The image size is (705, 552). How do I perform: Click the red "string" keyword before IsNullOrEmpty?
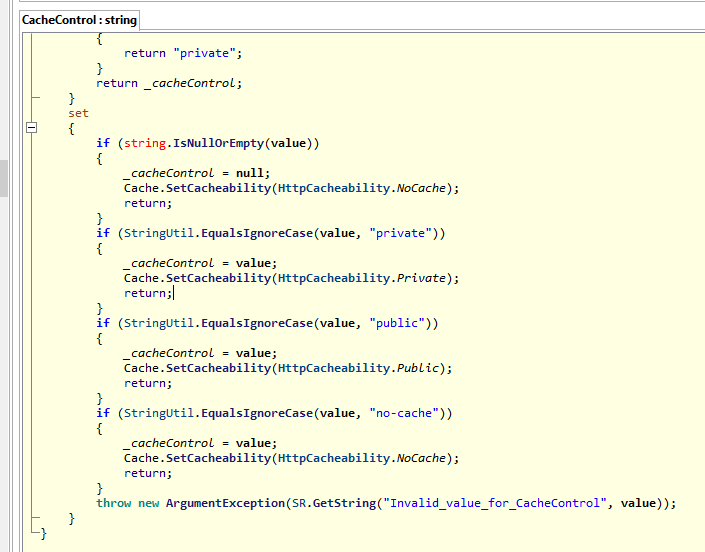coord(145,143)
